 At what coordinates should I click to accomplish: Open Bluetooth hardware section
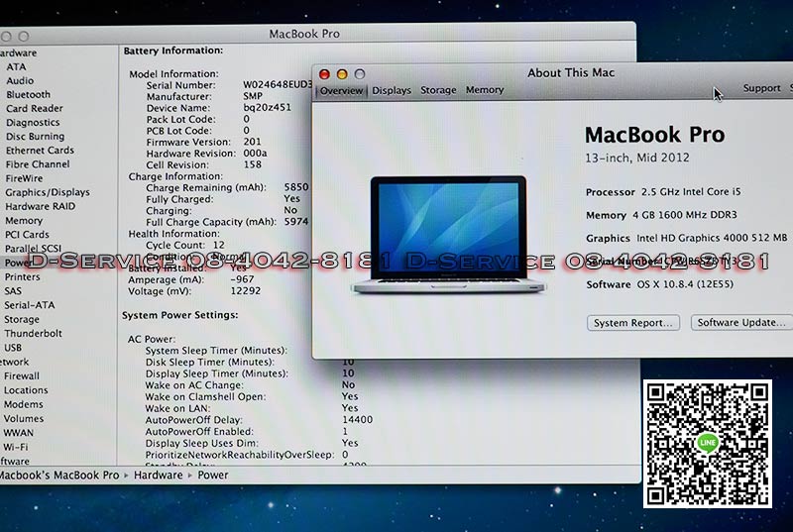(28, 94)
